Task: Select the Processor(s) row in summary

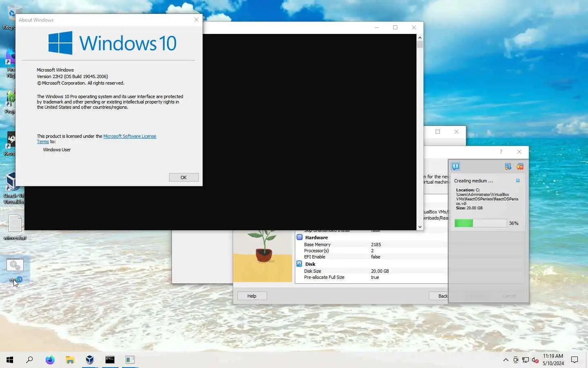Action: 372,251
